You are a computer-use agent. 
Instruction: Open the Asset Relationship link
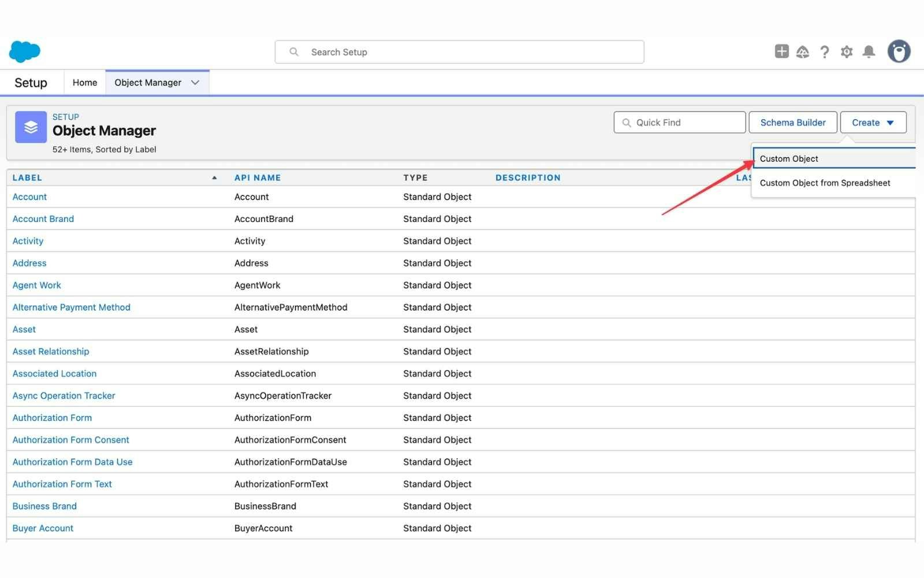pos(51,351)
